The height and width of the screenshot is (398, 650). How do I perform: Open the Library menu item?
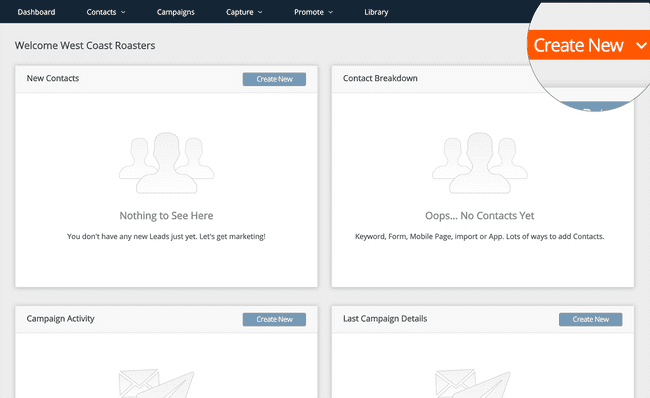(376, 12)
